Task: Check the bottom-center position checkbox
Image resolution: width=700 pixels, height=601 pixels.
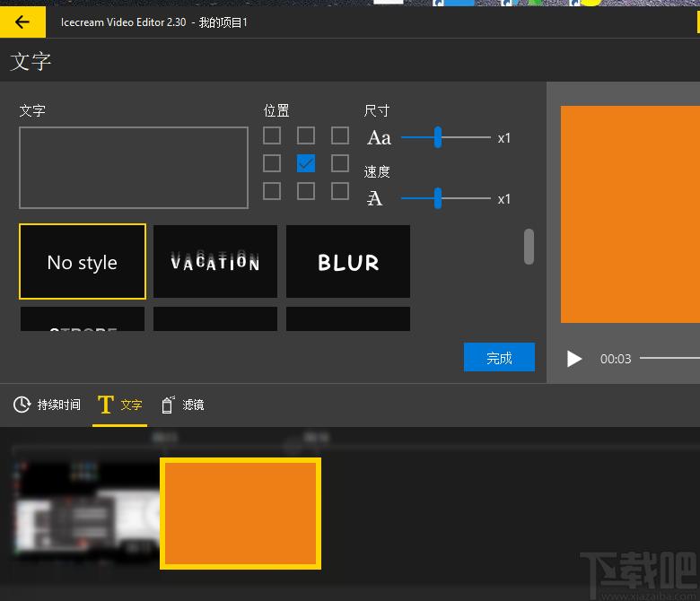Action: pos(306,191)
